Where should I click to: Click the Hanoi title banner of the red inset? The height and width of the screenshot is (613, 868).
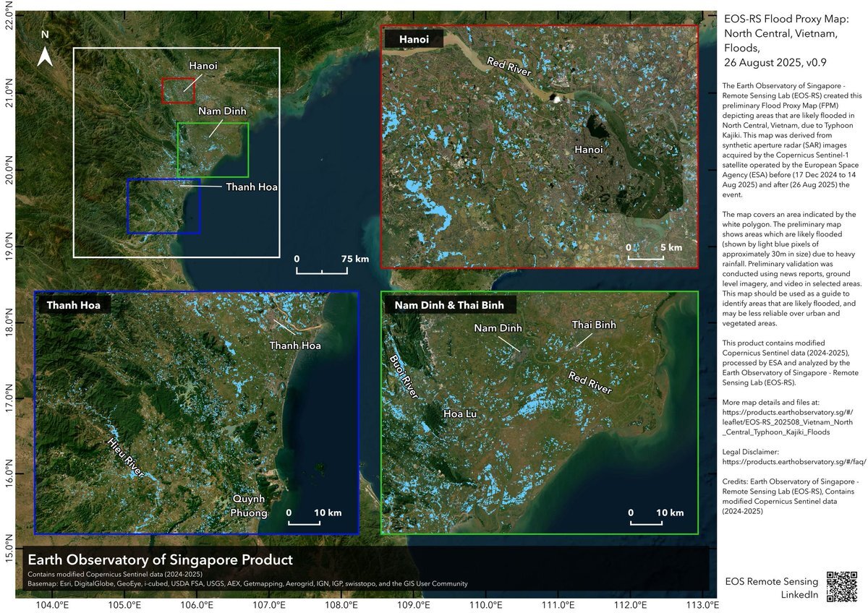pyautogui.click(x=414, y=40)
